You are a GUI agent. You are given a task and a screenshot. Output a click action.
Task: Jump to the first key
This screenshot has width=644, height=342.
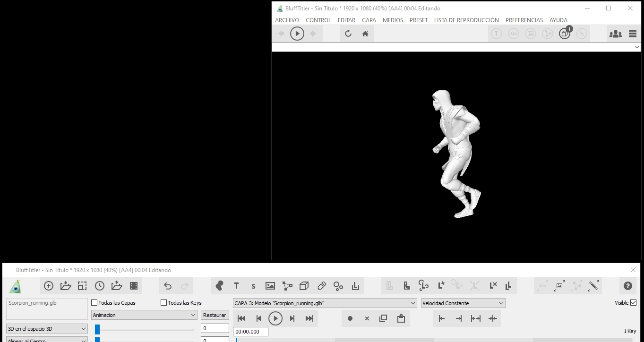[241, 318]
